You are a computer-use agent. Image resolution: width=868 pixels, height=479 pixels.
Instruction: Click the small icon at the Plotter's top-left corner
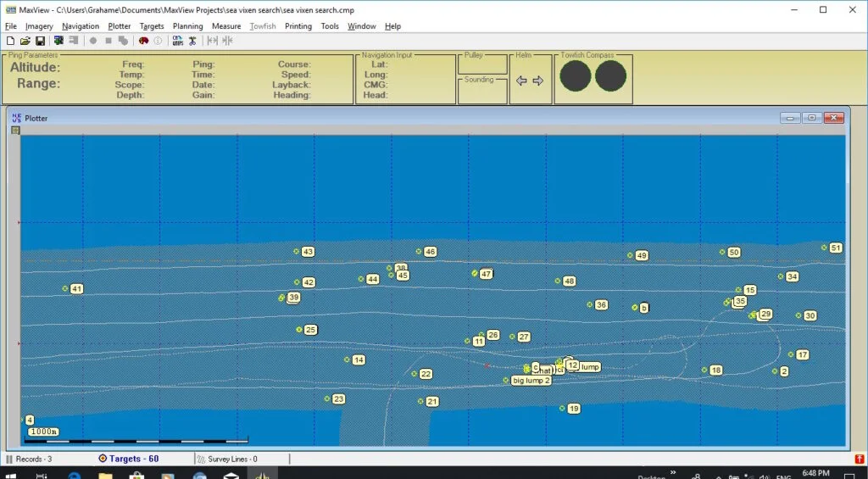click(15, 130)
